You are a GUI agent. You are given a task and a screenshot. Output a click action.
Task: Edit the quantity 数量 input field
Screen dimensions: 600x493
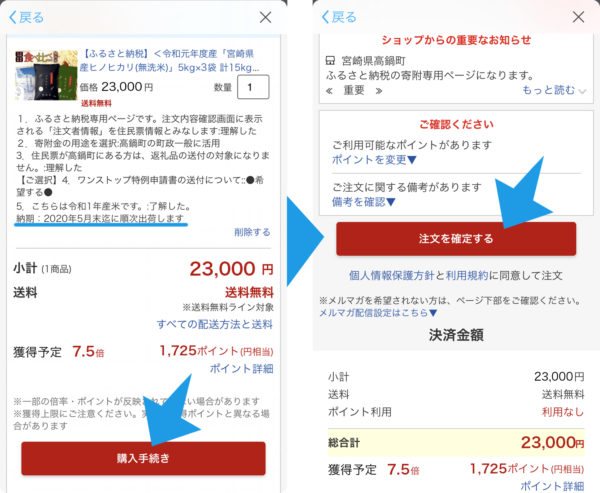253,87
